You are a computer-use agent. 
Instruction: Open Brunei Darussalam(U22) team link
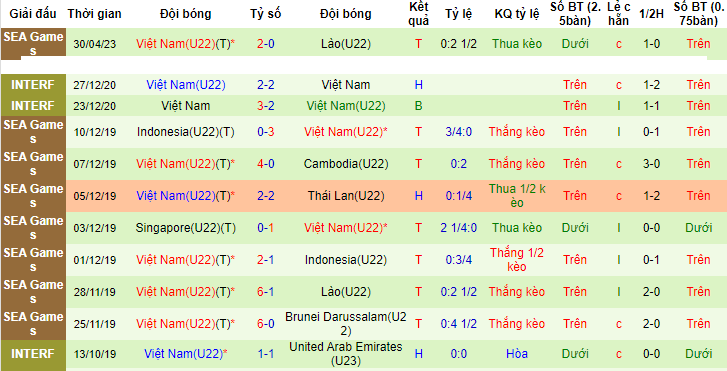point(346,324)
